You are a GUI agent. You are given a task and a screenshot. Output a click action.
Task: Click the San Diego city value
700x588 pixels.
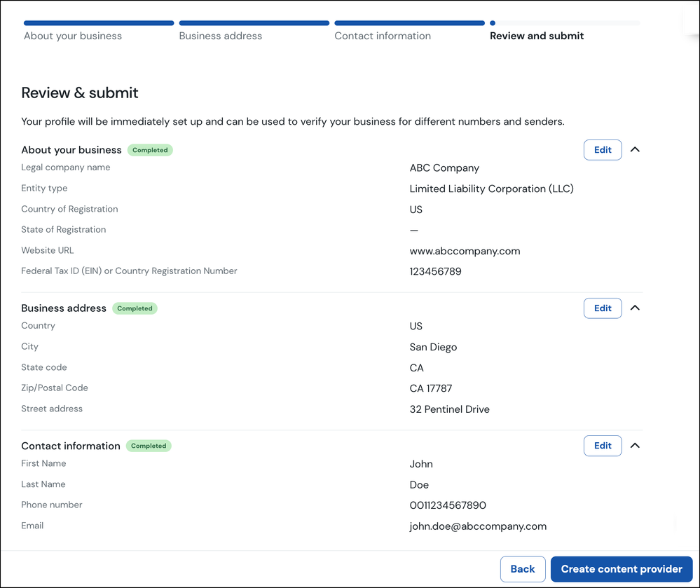[x=433, y=347]
